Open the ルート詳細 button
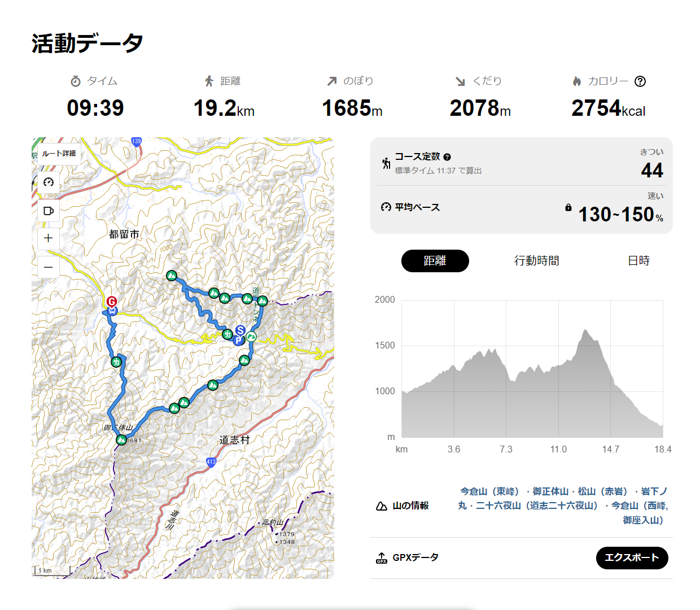This screenshot has width=700, height=610. [59, 154]
